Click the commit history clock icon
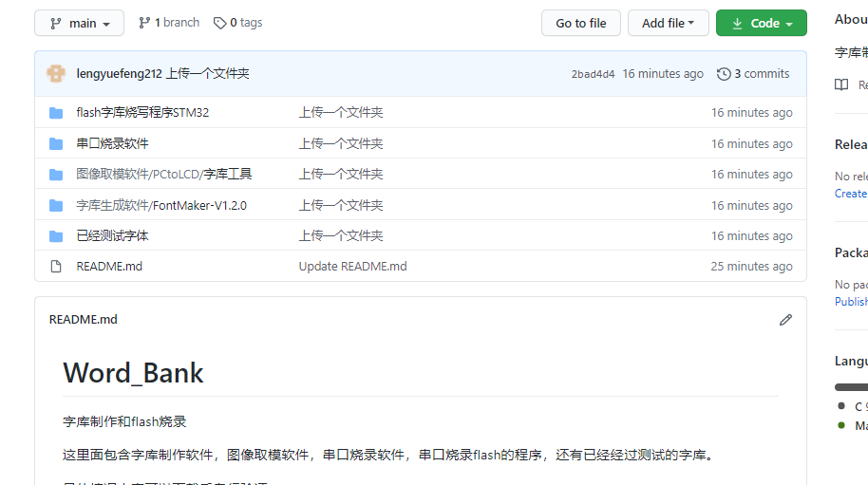The height and width of the screenshot is (485, 868). pos(724,73)
